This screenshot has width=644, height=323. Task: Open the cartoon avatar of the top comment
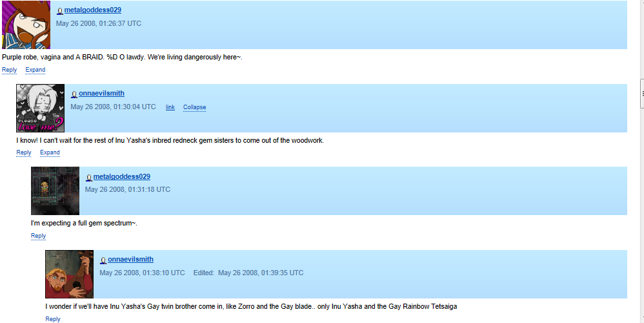pyautogui.click(x=26, y=25)
